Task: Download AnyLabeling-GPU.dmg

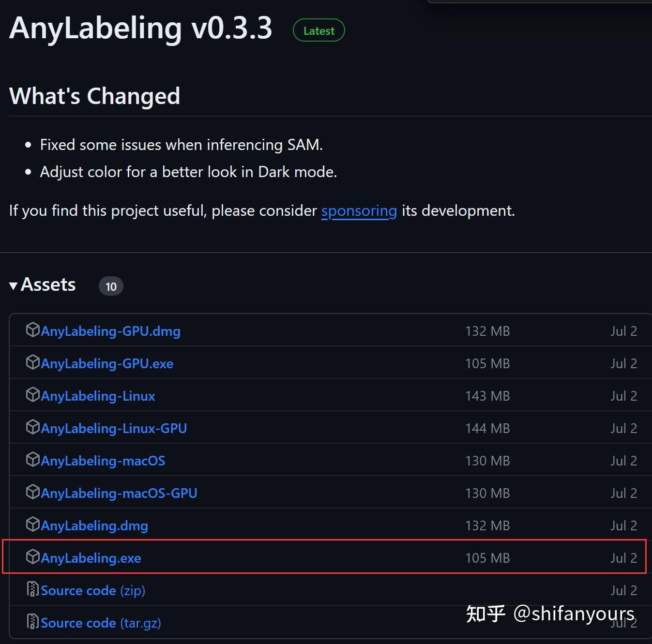Action: [x=110, y=331]
